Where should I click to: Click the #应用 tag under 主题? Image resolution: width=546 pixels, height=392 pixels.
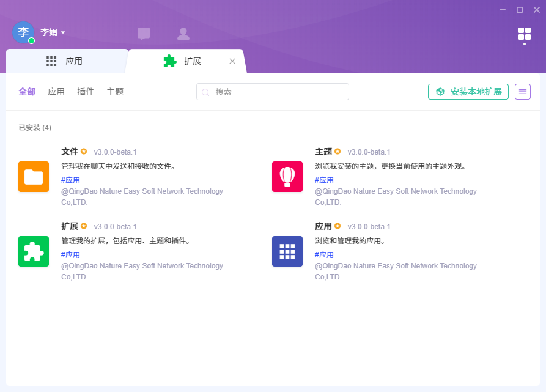coord(324,180)
